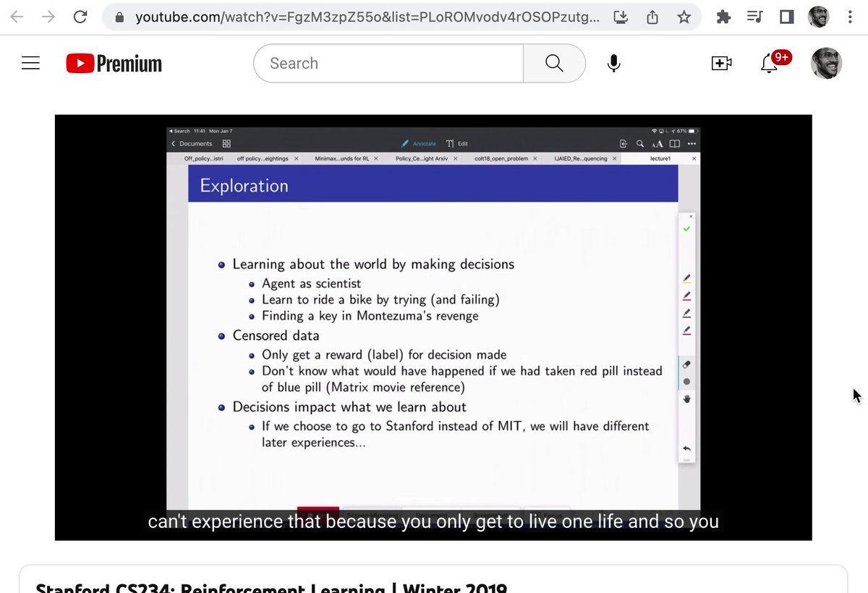
Task: Select the off policy...eightings tab
Action: click(263, 158)
